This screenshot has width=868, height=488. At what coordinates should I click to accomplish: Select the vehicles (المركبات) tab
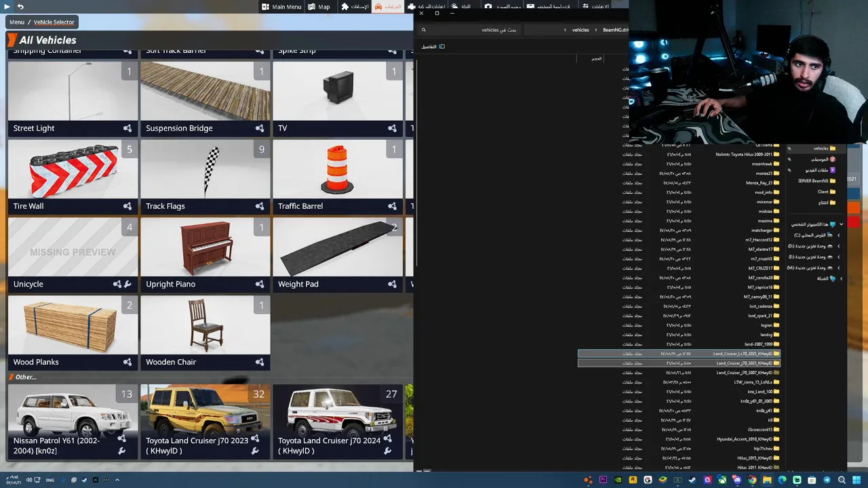click(389, 7)
